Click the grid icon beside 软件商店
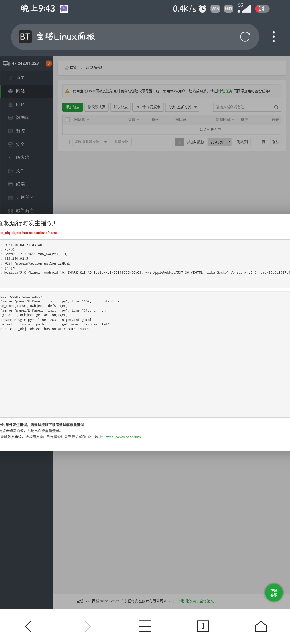This screenshot has width=290, height=644. 10,211
